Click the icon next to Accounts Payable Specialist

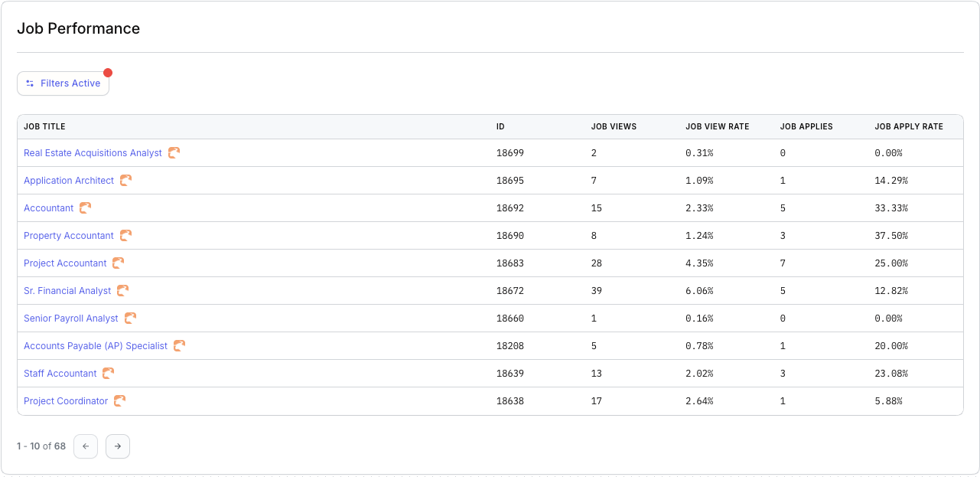[180, 346]
